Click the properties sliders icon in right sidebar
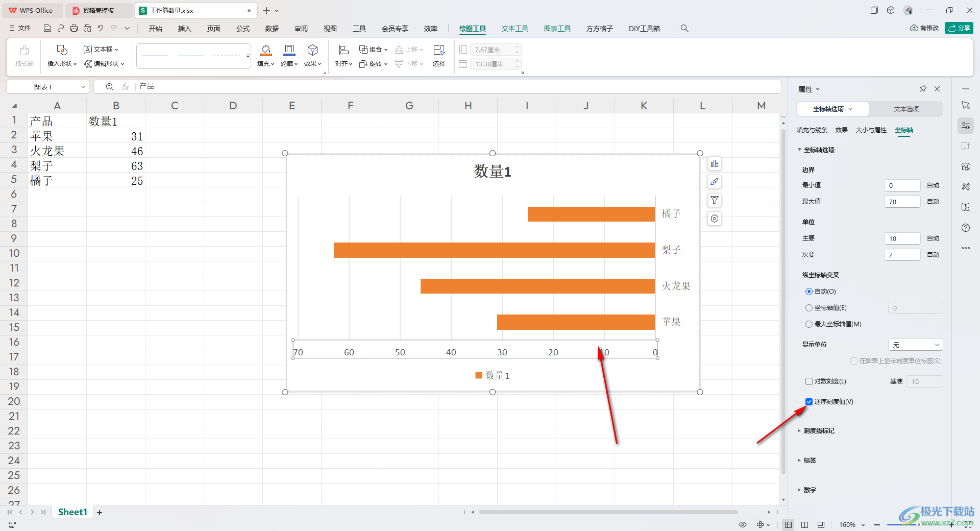Screen dimensions: 980x531 pos(965,126)
